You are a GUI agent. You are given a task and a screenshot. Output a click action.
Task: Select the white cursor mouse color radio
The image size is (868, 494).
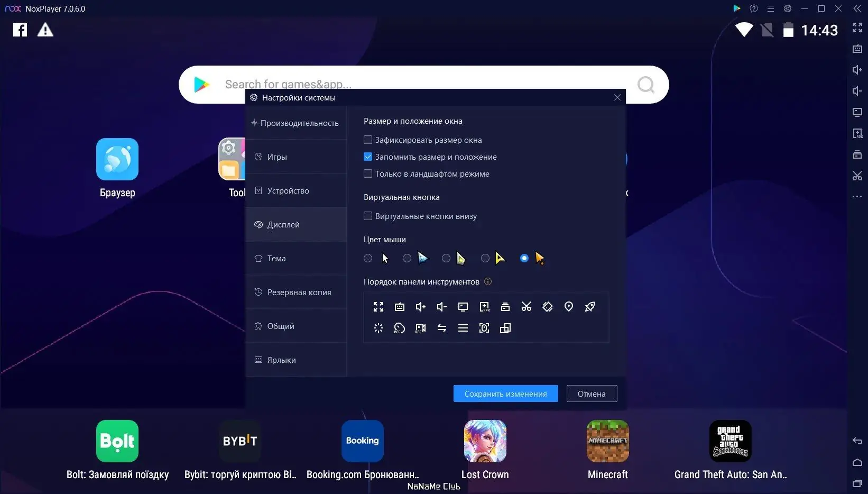pyautogui.click(x=368, y=258)
